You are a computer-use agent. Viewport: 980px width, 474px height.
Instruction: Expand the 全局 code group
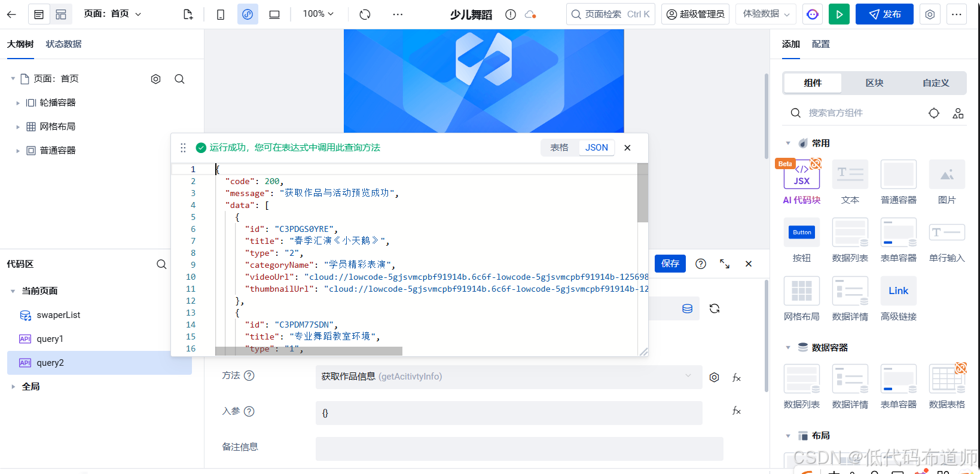click(13, 387)
